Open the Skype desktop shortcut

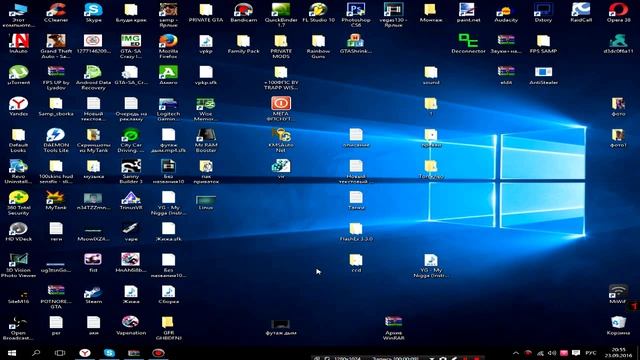(x=93, y=12)
